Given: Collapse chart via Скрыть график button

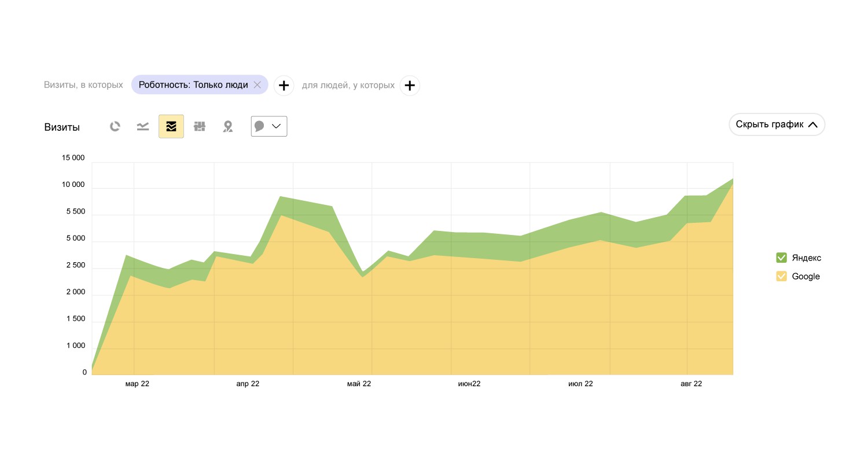Looking at the screenshot, I should tap(777, 124).
